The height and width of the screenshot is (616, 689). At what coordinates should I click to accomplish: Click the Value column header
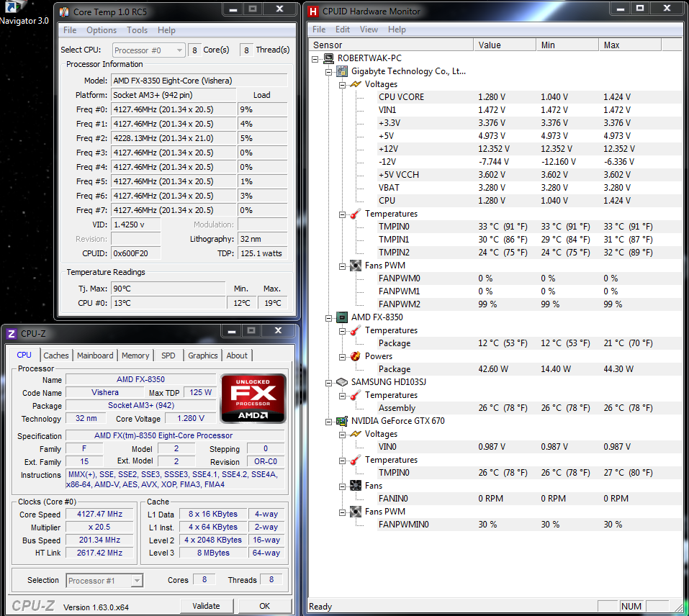click(x=505, y=45)
